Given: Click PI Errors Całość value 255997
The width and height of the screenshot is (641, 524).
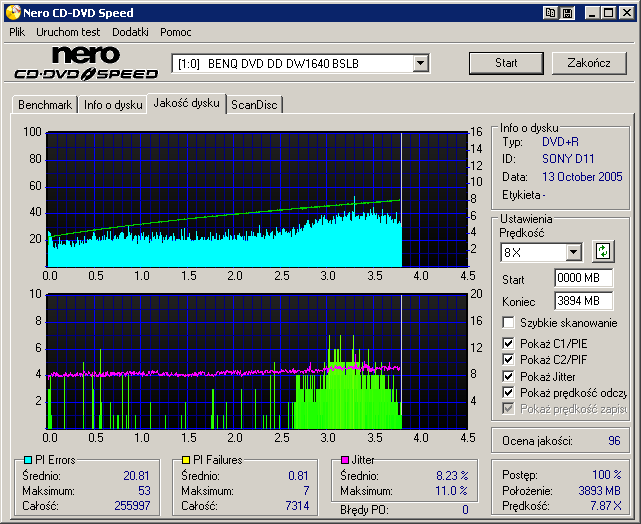Looking at the screenshot, I should (132, 506).
